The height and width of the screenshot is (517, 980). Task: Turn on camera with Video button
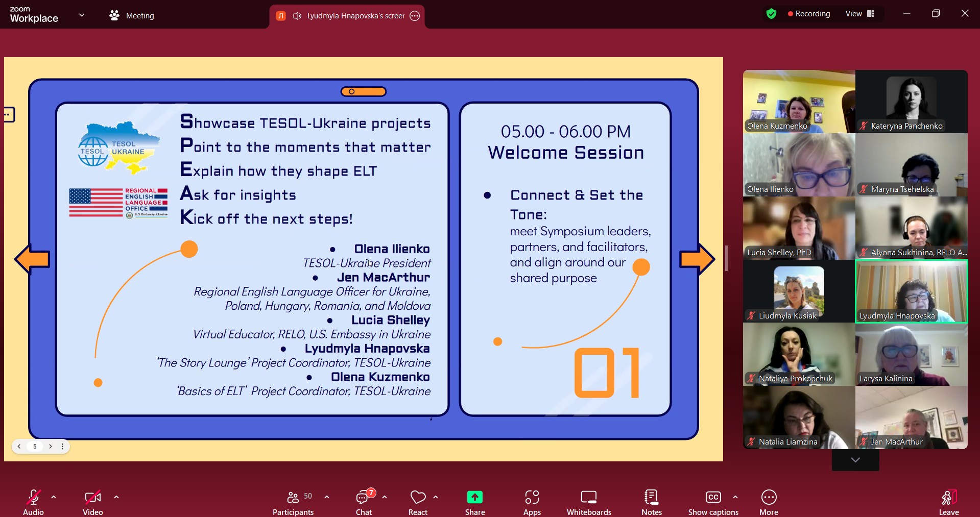92,502
